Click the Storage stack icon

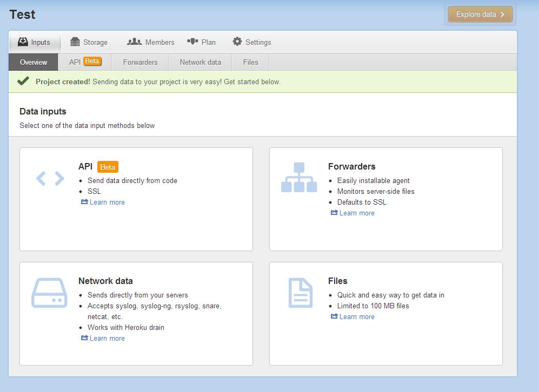coord(75,42)
